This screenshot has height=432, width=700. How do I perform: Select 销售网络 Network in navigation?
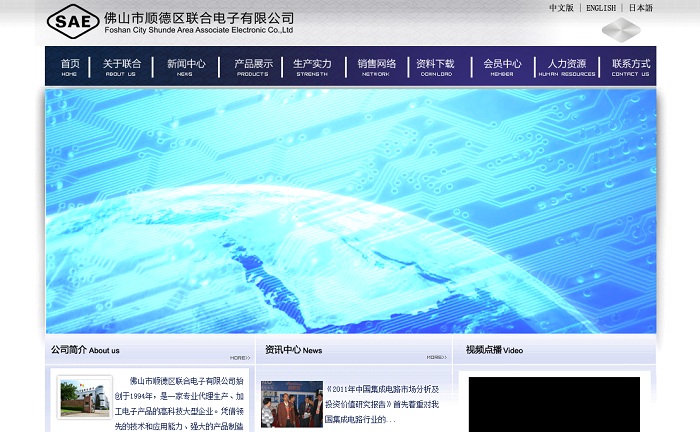point(377,67)
